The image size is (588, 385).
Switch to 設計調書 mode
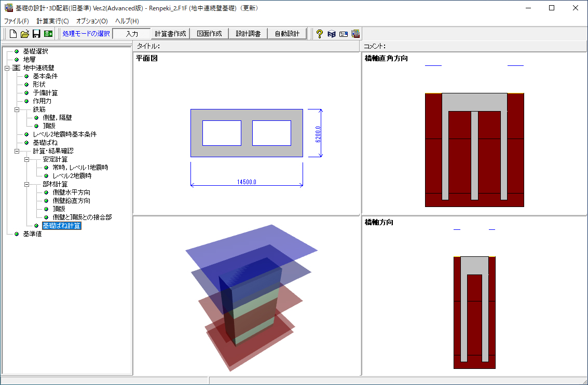(x=248, y=34)
